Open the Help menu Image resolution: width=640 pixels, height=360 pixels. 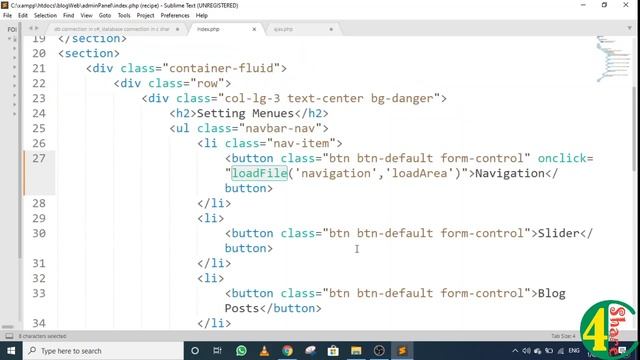[x=202, y=16]
